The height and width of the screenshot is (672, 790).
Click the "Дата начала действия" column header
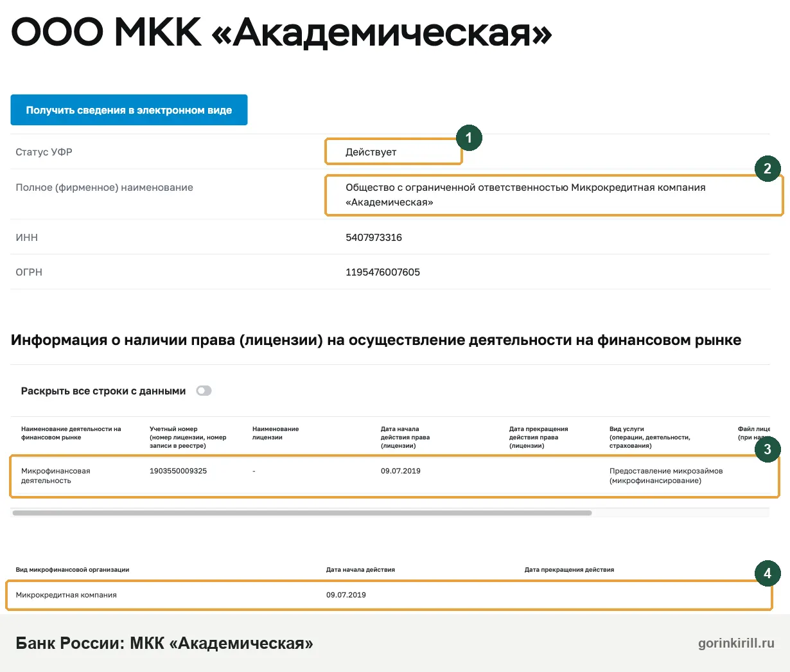point(360,570)
